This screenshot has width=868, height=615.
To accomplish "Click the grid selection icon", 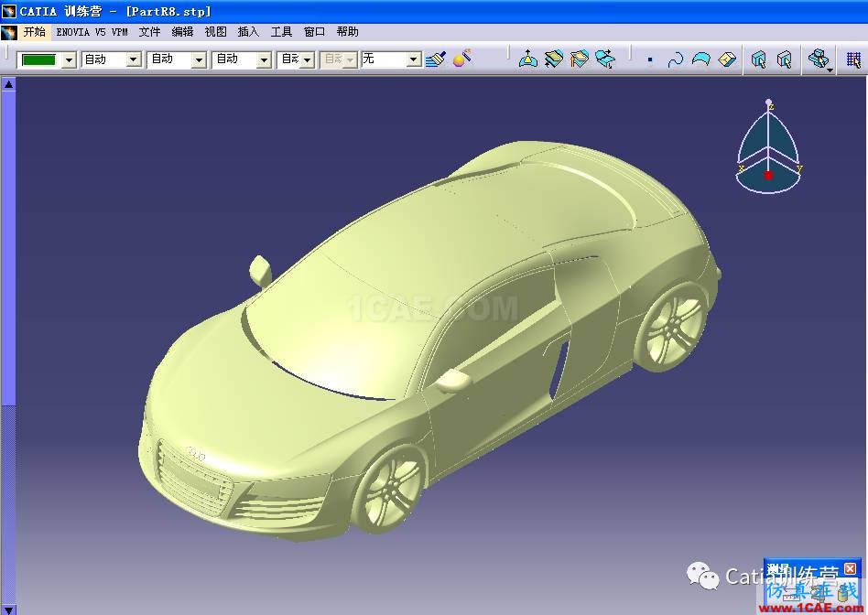I will [x=853, y=59].
